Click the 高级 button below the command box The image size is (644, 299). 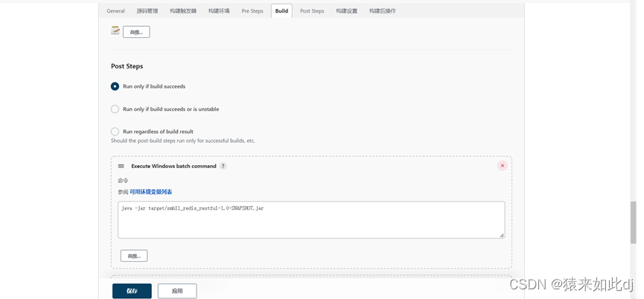[134, 256]
